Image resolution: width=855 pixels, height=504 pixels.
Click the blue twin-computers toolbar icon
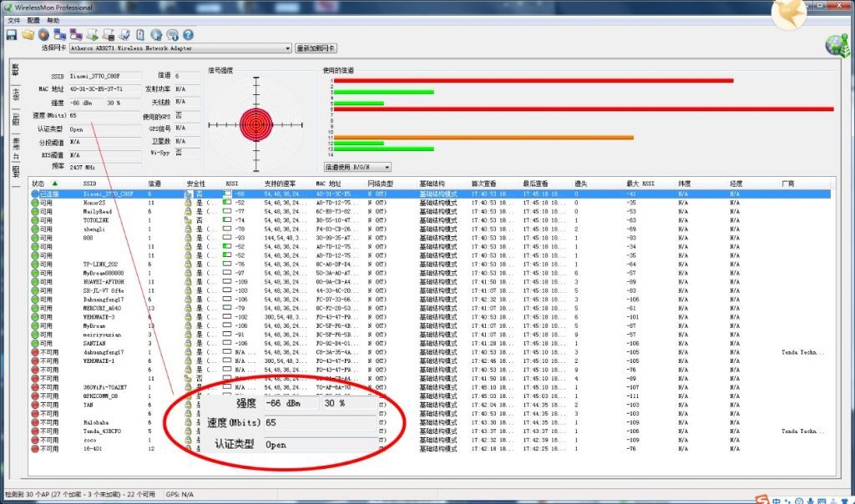60,35
